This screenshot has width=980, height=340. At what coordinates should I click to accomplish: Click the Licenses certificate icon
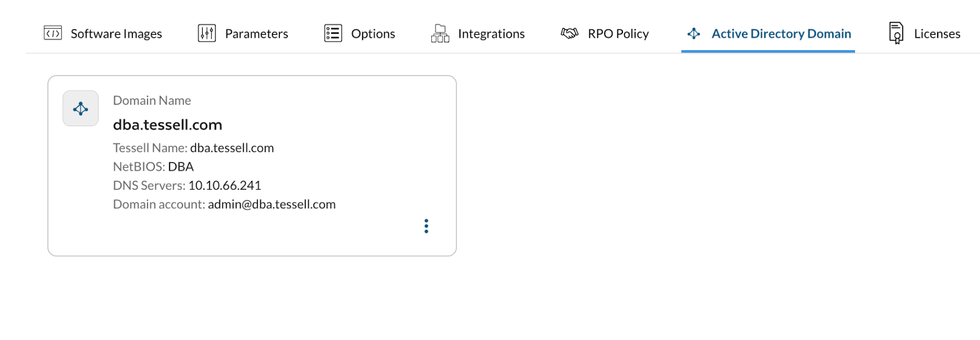[896, 33]
